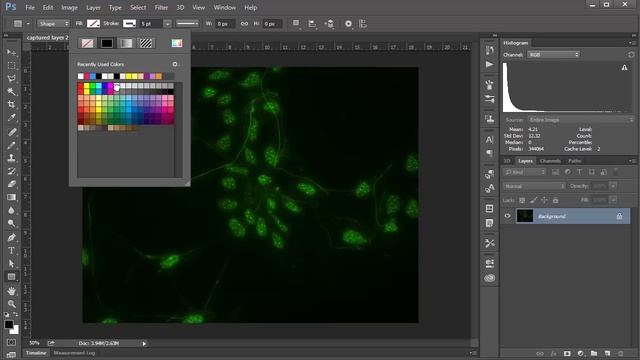Open the Character panel icon

[489, 140]
